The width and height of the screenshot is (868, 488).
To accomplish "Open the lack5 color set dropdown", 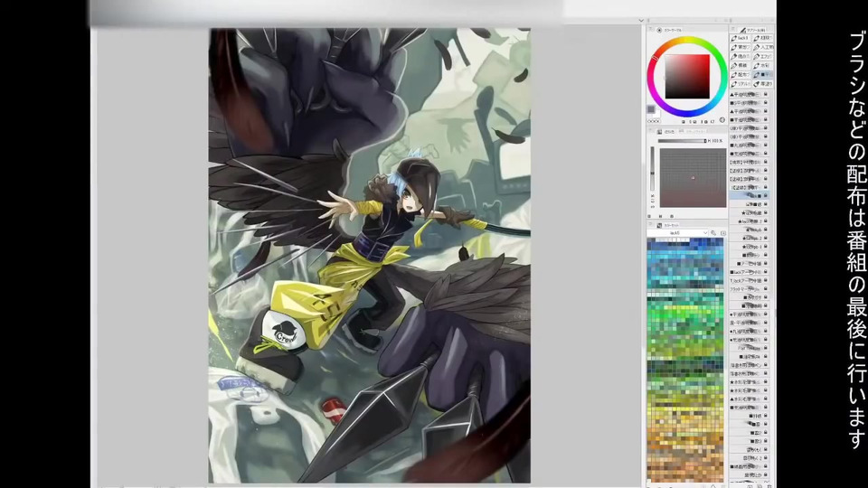I will (678, 233).
